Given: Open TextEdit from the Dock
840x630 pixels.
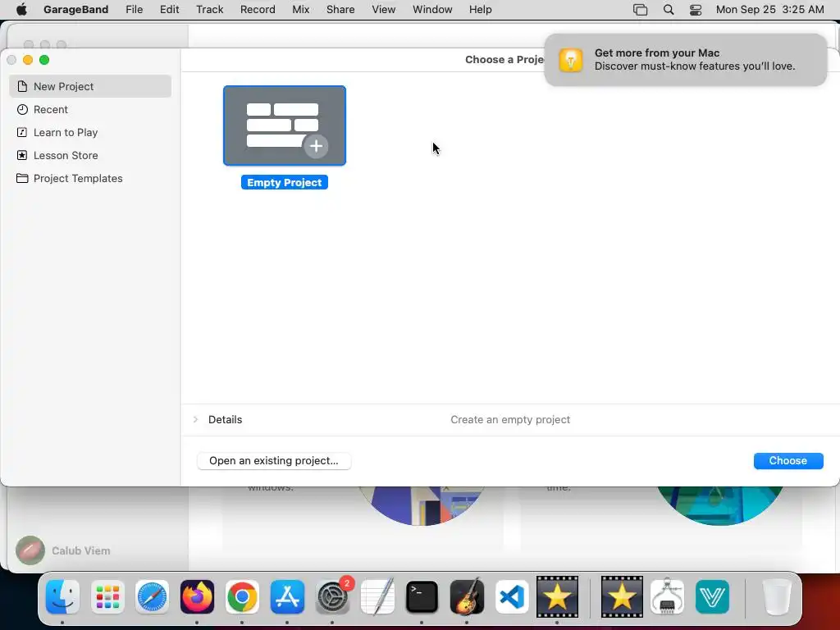Looking at the screenshot, I should click(x=377, y=597).
